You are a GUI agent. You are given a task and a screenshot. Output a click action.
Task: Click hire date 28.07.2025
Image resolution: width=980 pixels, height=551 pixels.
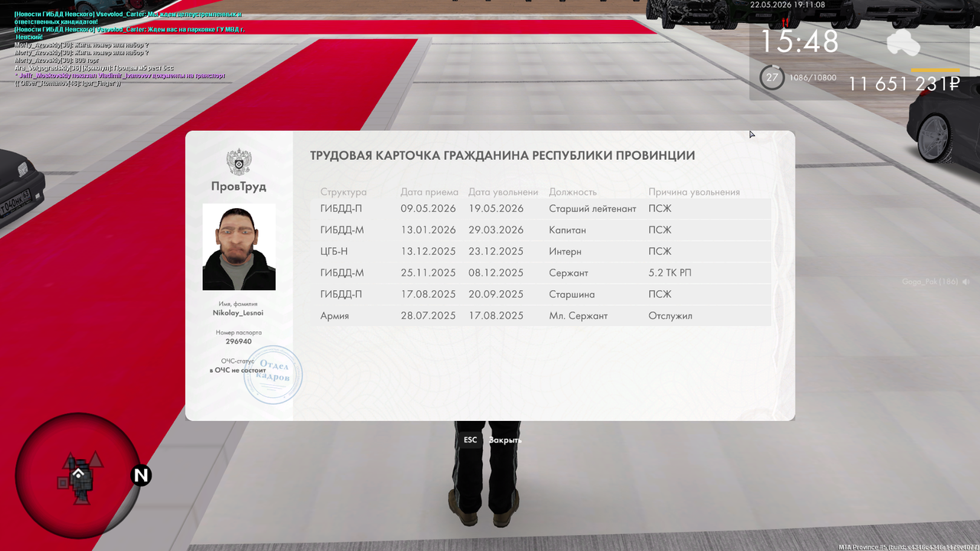(428, 316)
